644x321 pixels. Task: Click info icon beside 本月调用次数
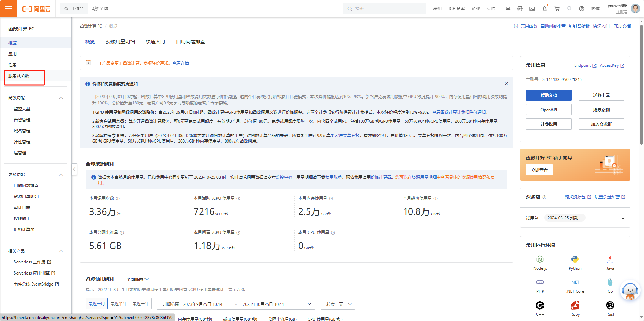point(118,198)
